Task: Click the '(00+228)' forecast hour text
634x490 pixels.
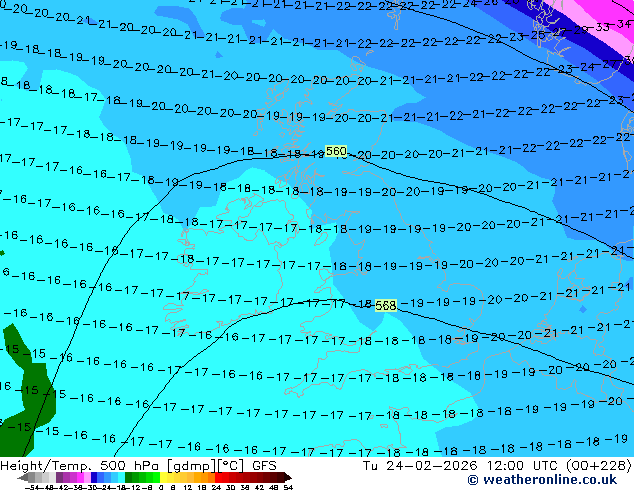Action: pyautogui.click(x=599, y=466)
